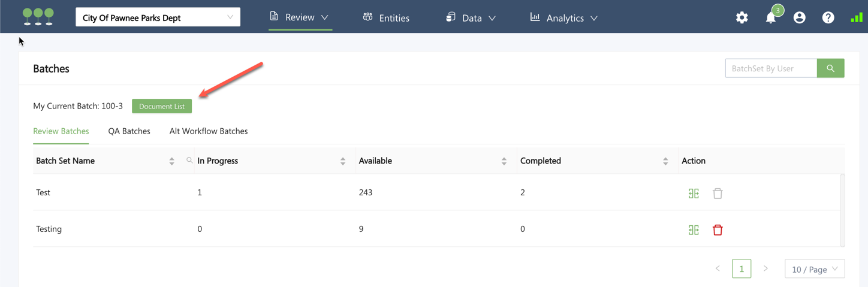Click the green search magnifier button

(x=830, y=68)
